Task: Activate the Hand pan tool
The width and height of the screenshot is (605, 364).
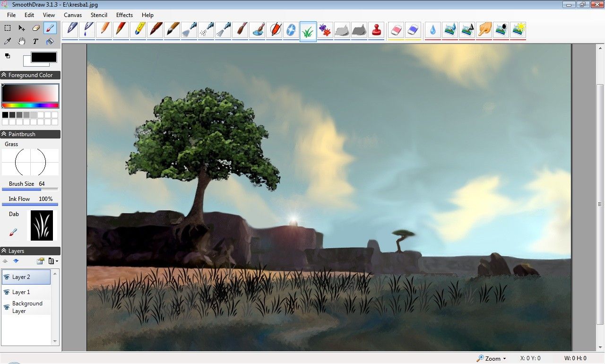Action: pyautogui.click(x=21, y=41)
